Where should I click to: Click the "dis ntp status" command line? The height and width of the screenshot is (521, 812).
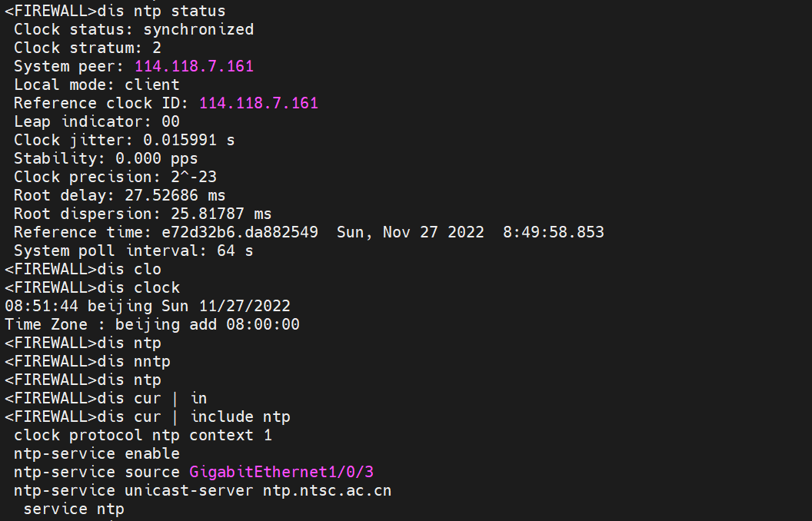tap(115, 11)
